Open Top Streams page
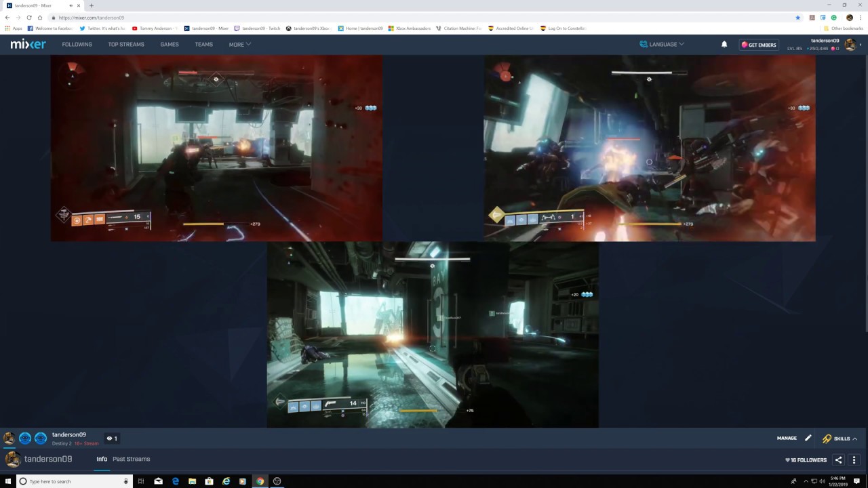The width and height of the screenshot is (868, 488). (x=126, y=45)
